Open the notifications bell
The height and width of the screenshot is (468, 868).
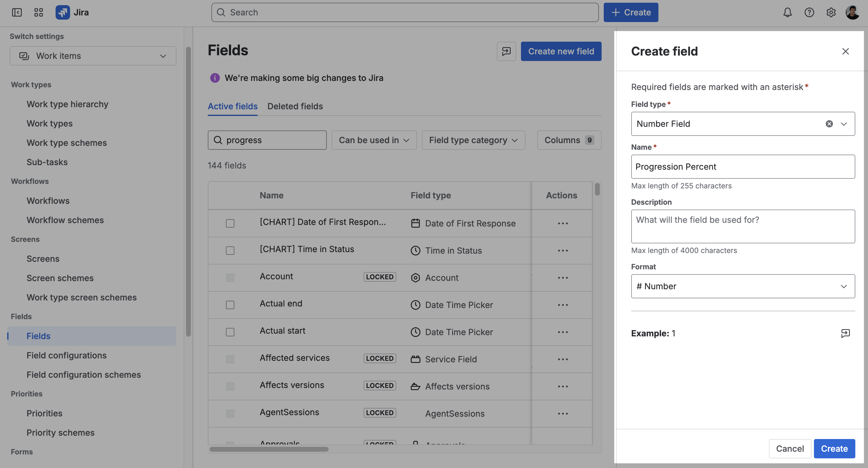click(787, 12)
